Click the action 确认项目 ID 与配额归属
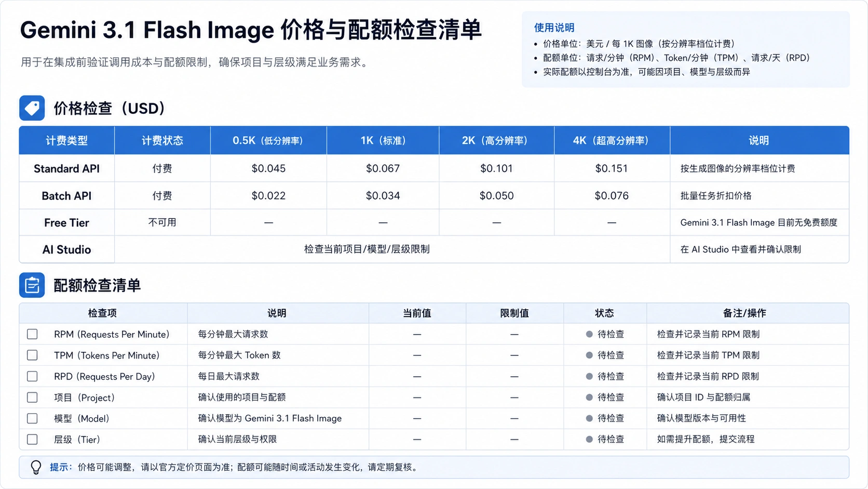The height and width of the screenshot is (489, 868). point(703,398)
